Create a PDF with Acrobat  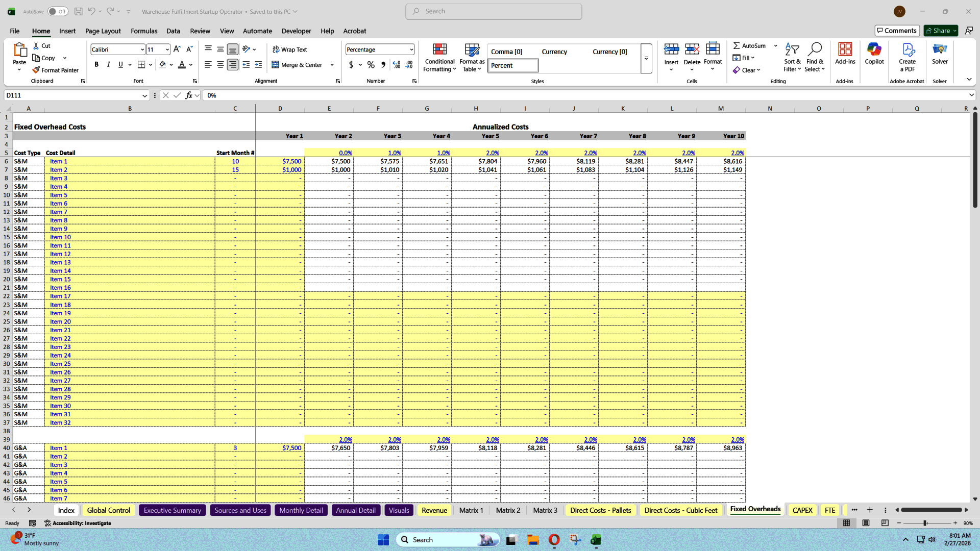(907, 57)
